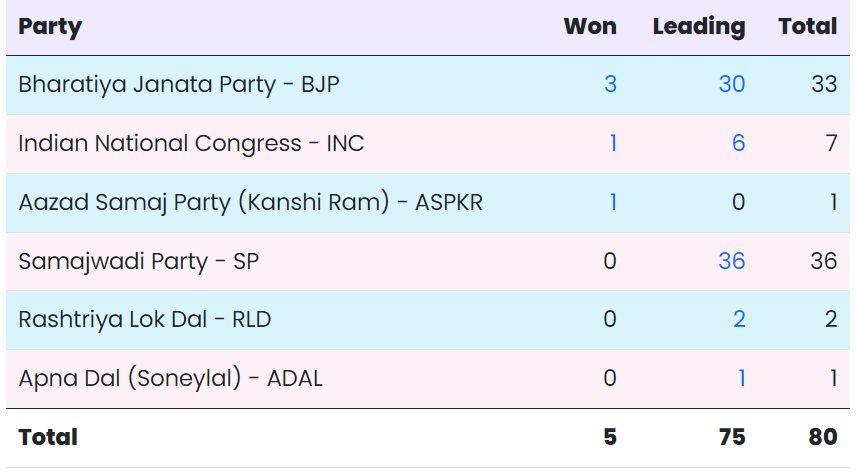Select the Samajwadi Party Total value
856x472 pixels.
[x=823, y=261]
